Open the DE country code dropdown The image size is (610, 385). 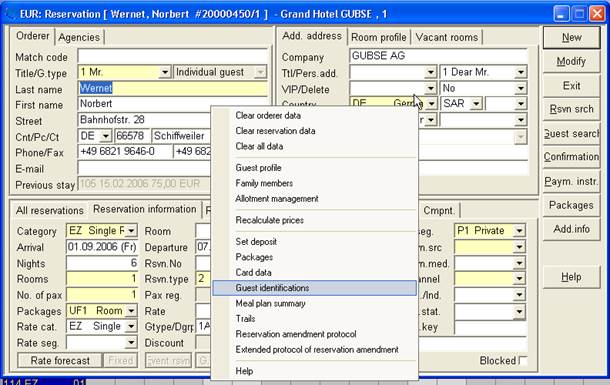click(x=105, y=136)
